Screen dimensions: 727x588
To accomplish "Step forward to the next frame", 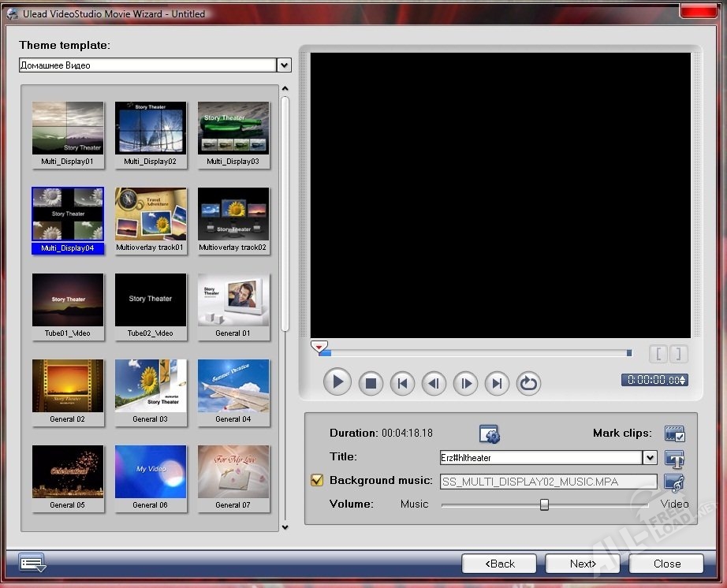I will pos(465,384).
